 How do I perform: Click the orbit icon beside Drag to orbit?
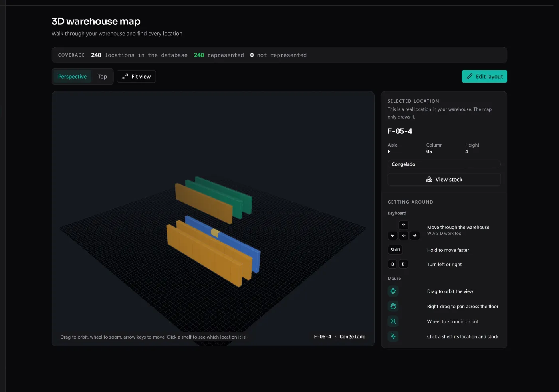click(393, 291)
